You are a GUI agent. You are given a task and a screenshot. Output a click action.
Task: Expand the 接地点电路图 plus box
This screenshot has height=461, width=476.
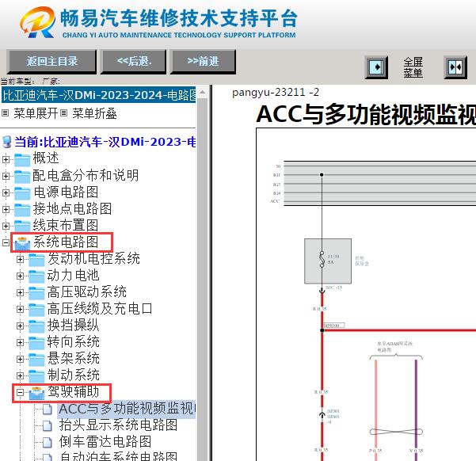coord(6,210)
